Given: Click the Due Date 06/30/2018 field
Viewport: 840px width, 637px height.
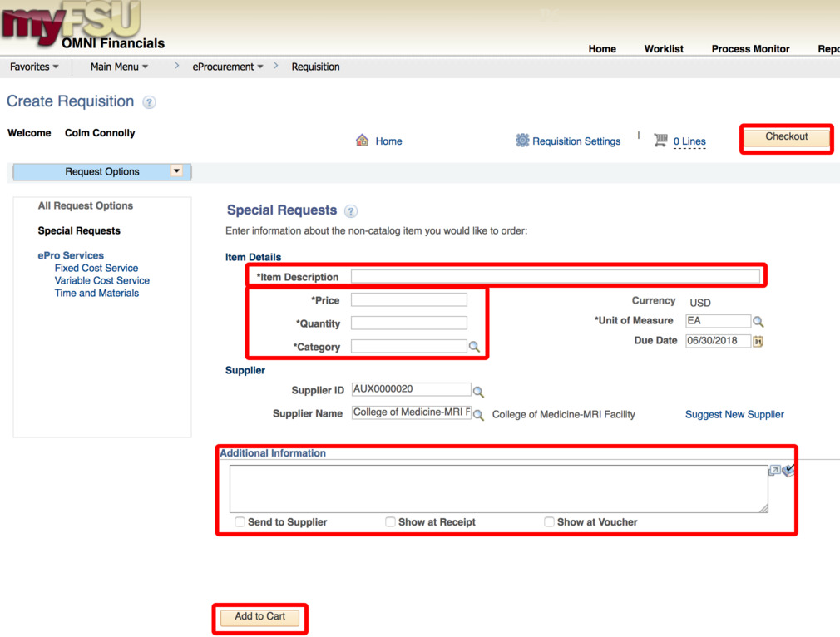Looking at the screenshot, I should click(718, 341).
